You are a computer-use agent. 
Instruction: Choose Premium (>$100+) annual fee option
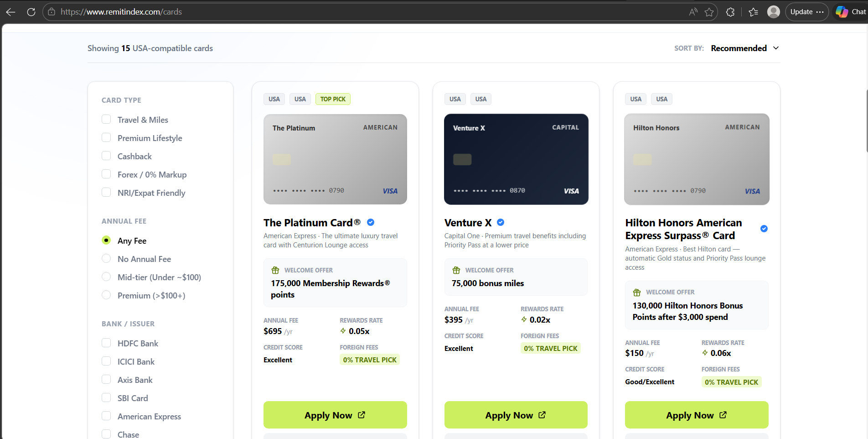point(106,295)
